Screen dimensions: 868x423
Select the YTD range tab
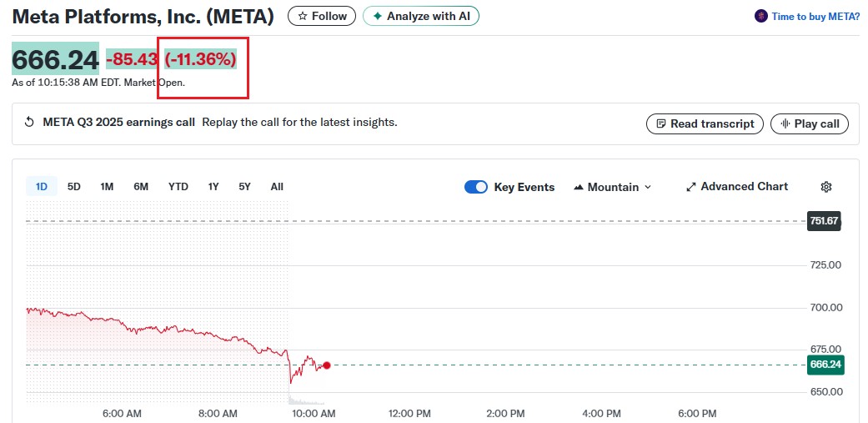click(178, 187)
